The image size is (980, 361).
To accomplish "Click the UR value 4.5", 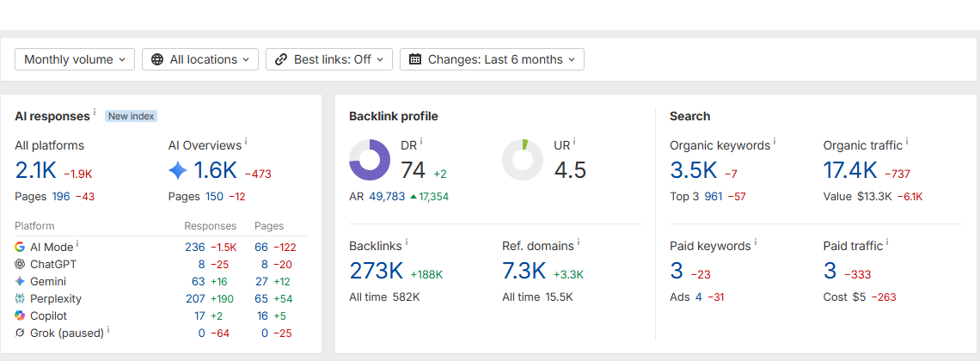I will click(570, 170).
